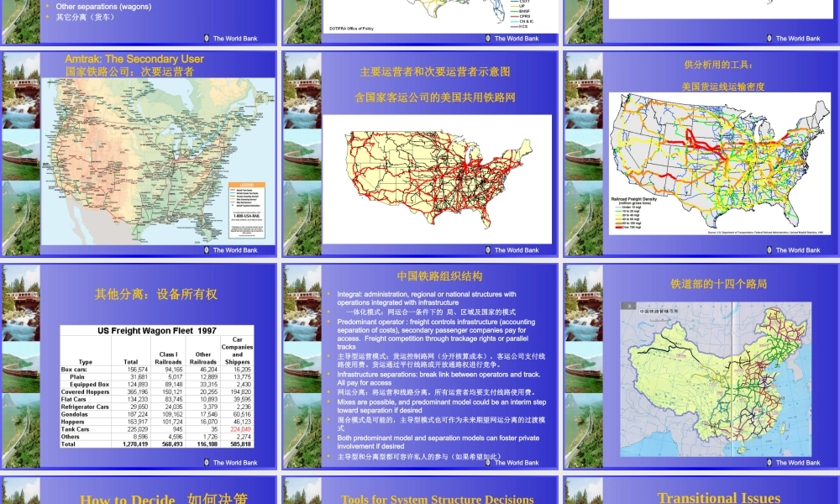Click the 'Mixes are possible' bullet
This screenshot has width=840, height=504.
click(442, 406)
